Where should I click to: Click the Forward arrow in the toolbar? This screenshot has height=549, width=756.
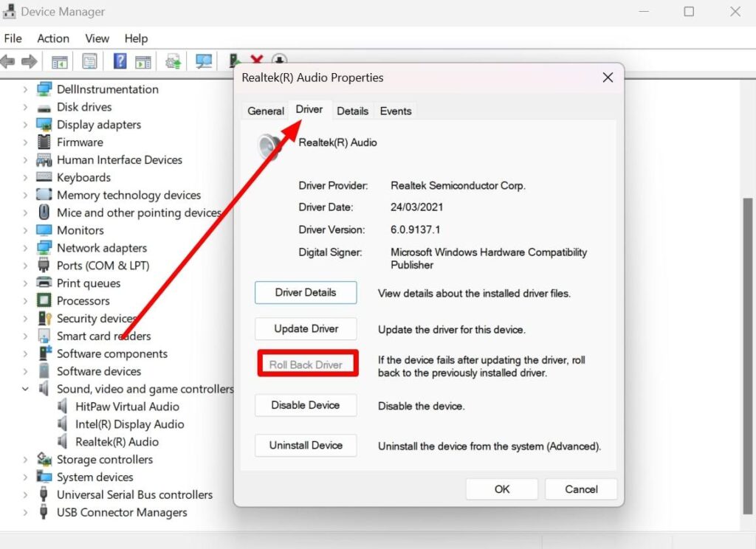coord(30,61)
